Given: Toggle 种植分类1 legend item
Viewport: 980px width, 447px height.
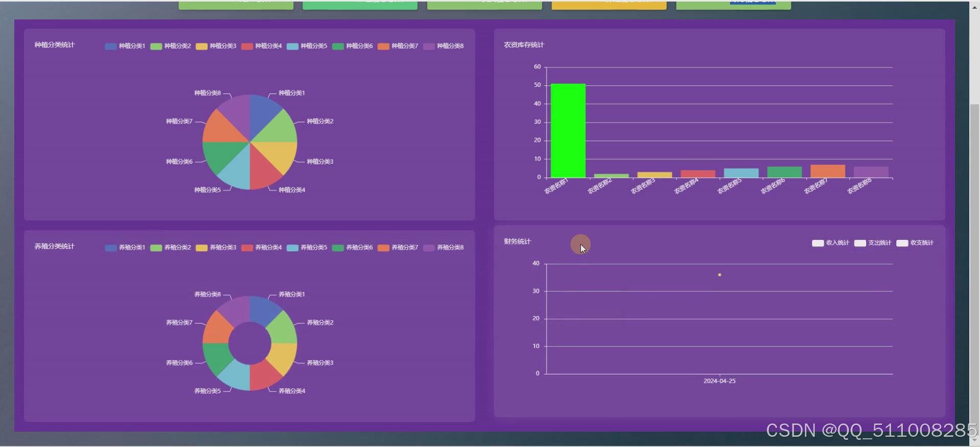Looking at the screenshot, I should (x=125, y=46).
